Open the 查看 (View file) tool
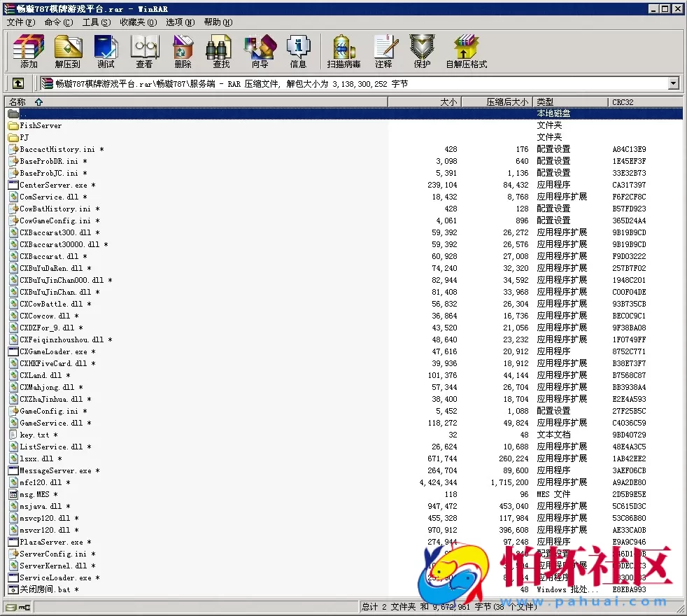687x616 pixels. 143,49
